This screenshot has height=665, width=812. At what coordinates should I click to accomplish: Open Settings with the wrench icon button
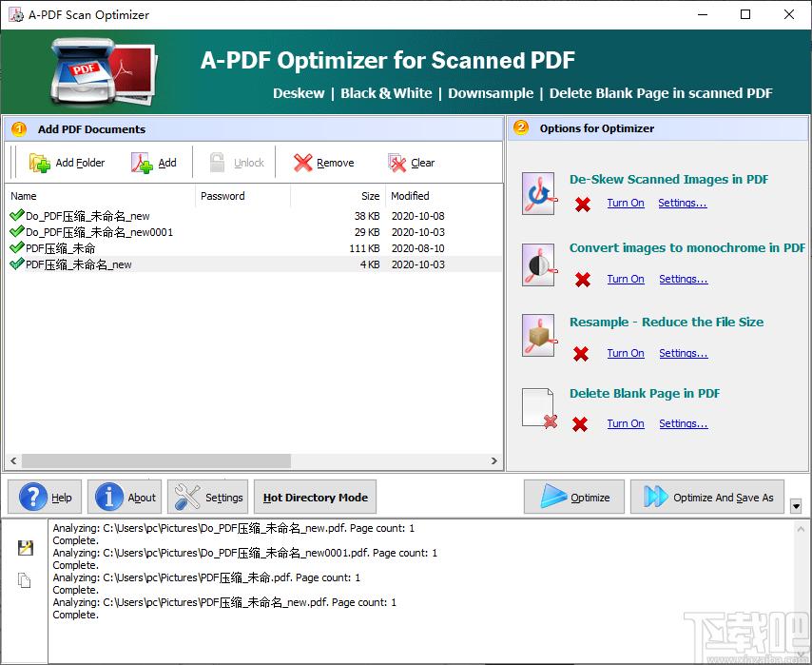pos(207,497)
